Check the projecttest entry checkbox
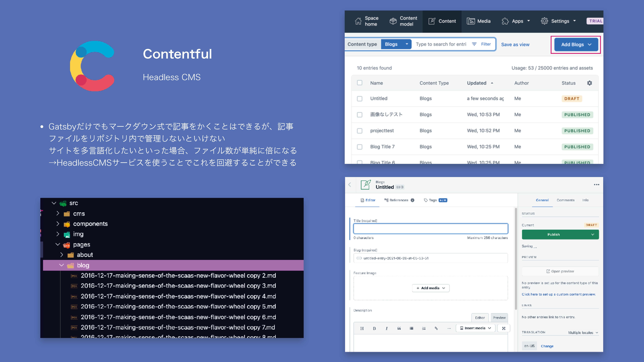 [x=360, y=131]
